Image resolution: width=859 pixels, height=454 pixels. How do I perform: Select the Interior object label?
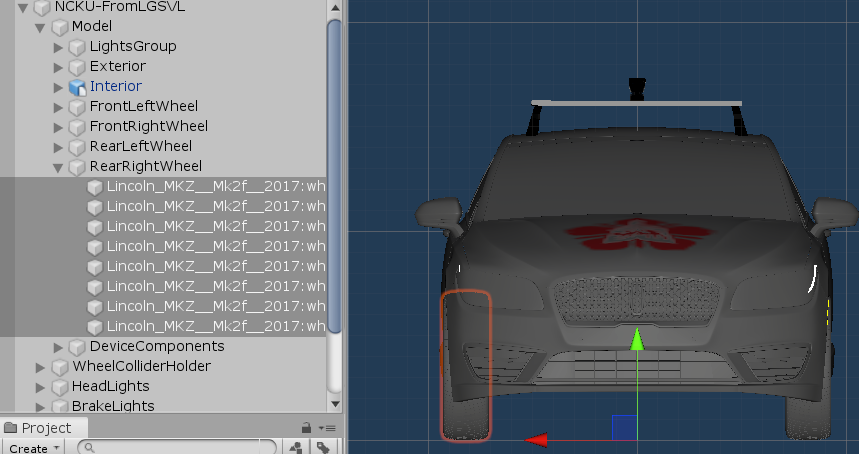(x=116, y=86)
